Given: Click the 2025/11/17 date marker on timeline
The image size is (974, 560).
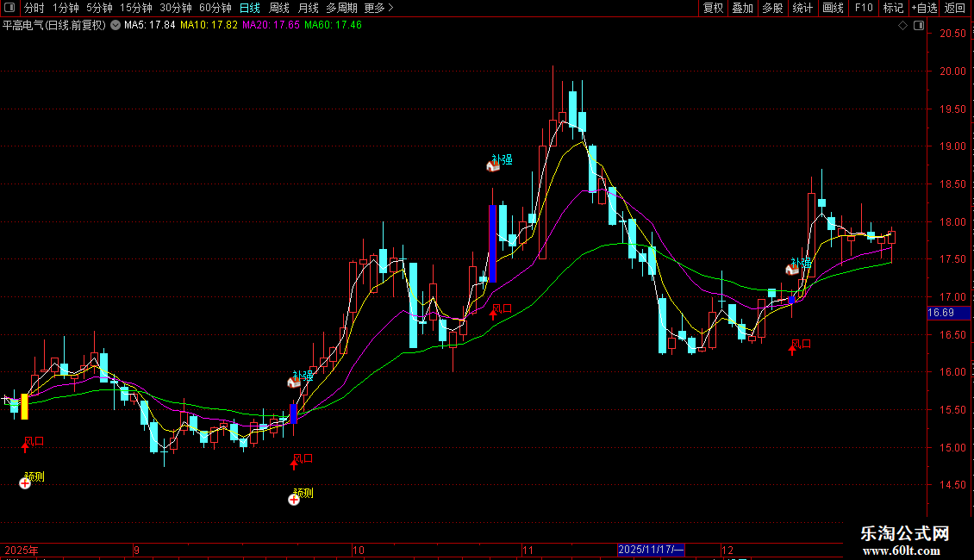Looking at the screenshot, I should [x=651, y=549].
